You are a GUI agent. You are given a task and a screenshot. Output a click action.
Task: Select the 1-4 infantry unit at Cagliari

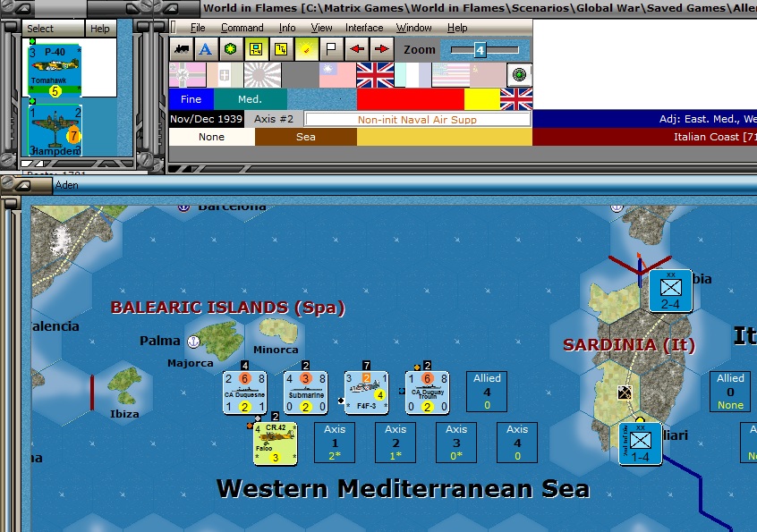[x=640, y=443]
